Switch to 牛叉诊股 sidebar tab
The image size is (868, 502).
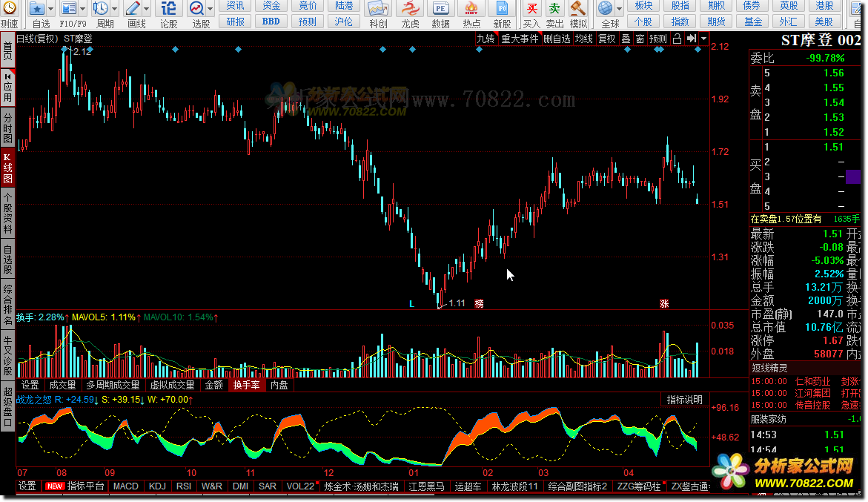point(7,354)
